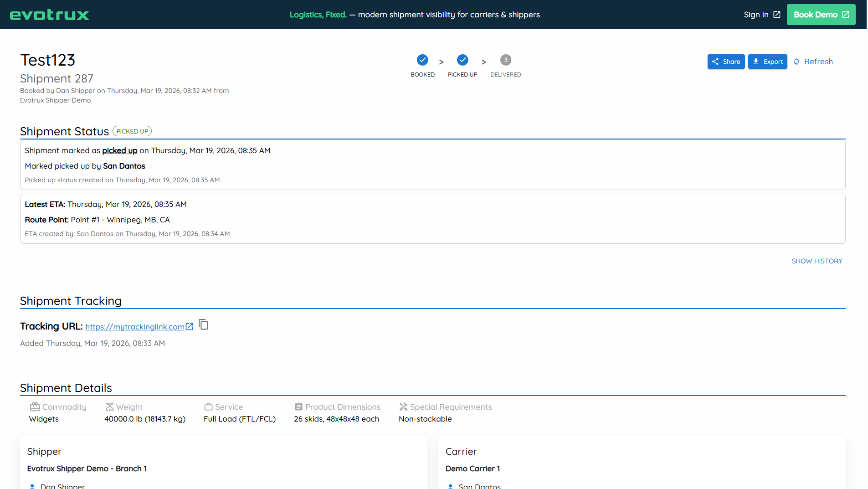Click the Commodity gift-box icon

[35, 407]
